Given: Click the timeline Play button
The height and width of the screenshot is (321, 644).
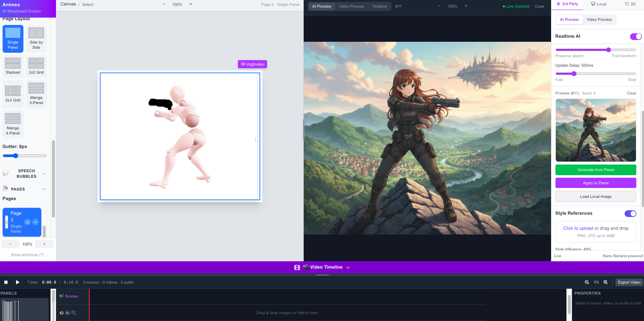Looking at the screenshot, I should point(18,282).
